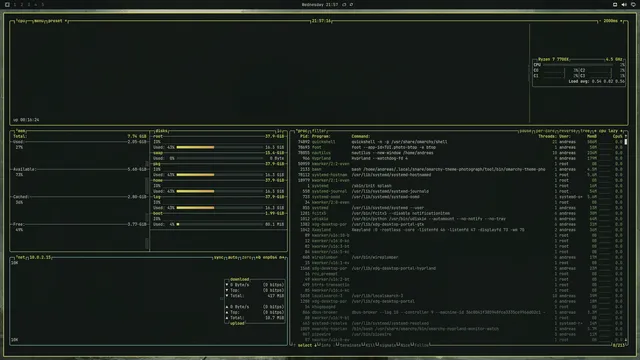This screenshot has width=640, height=360.
Task: Click the MemB column header
Action: pyautogui.click(x=592, y=136)
